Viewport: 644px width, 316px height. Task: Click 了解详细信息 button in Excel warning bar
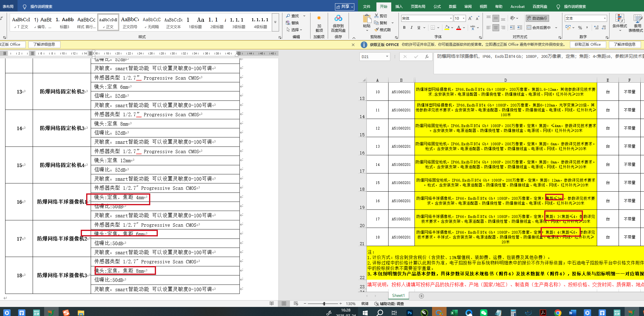[625, 44]
